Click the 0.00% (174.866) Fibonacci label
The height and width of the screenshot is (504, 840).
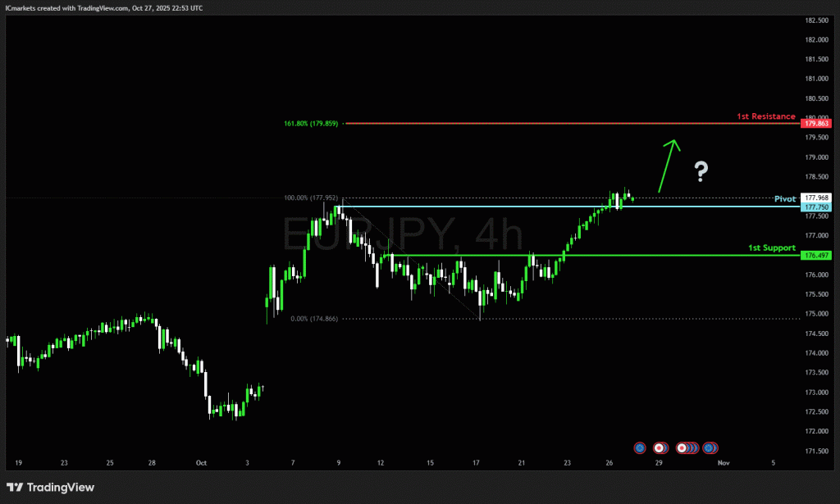[314, 319]
